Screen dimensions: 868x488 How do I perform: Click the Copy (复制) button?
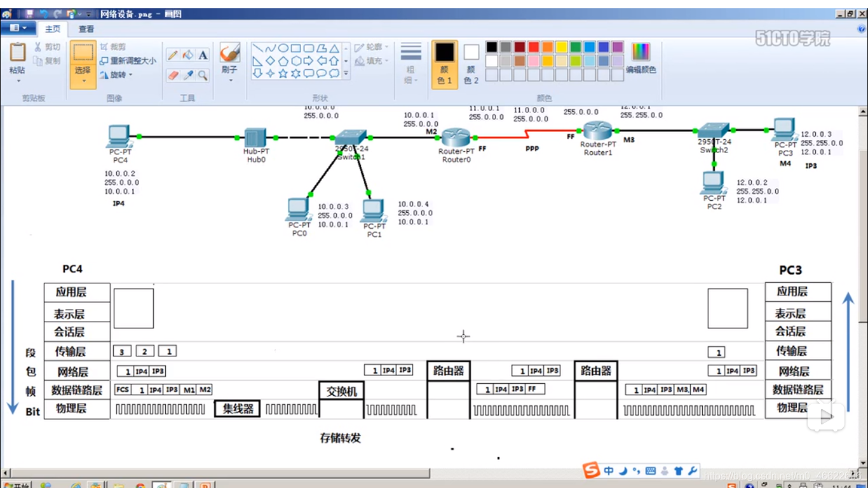click(x=48, y=61)
